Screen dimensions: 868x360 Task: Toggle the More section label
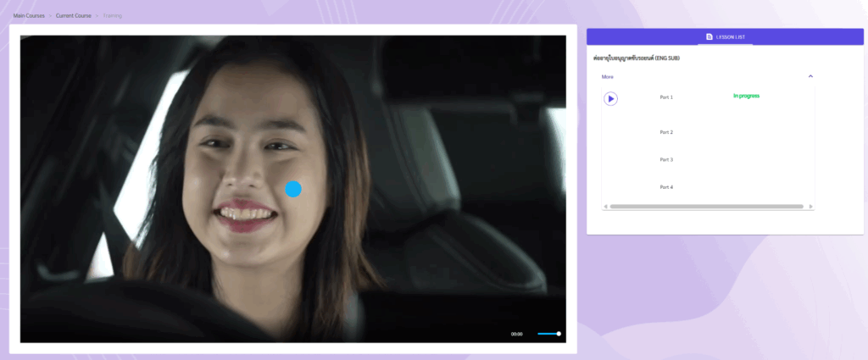pyautogui.click(x=608, y=76)
